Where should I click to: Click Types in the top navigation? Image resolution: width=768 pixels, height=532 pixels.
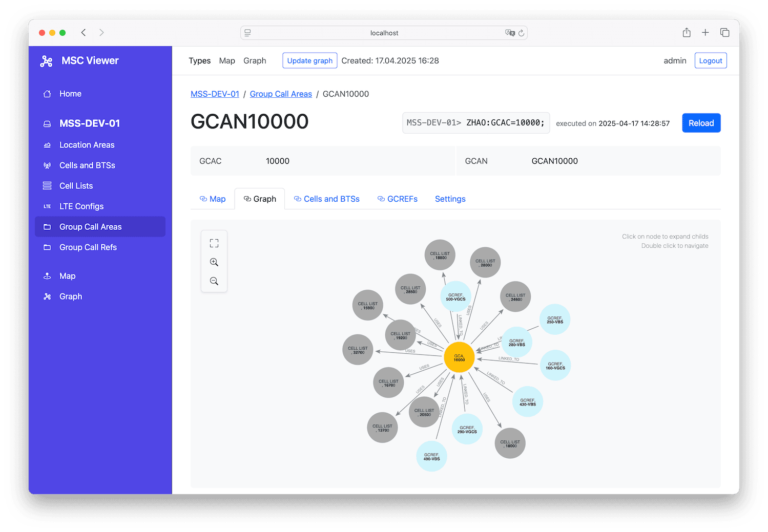pos(199,60)
